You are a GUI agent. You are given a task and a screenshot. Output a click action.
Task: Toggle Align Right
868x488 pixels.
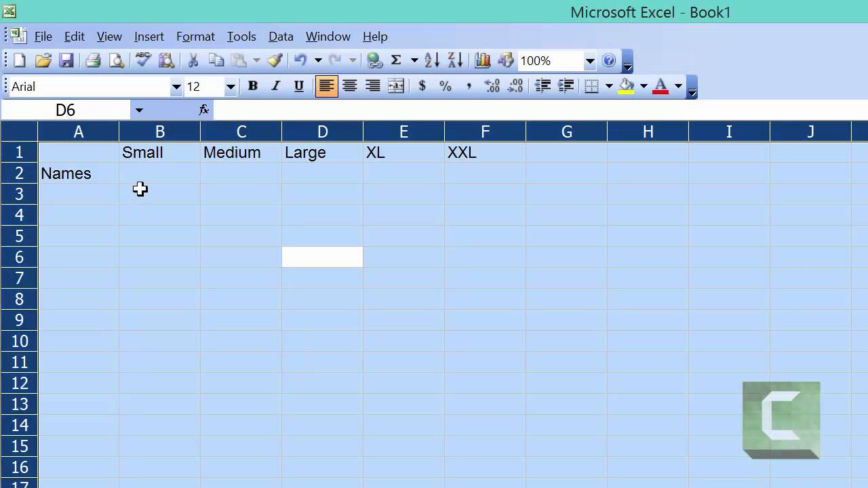tap(373, 86)
